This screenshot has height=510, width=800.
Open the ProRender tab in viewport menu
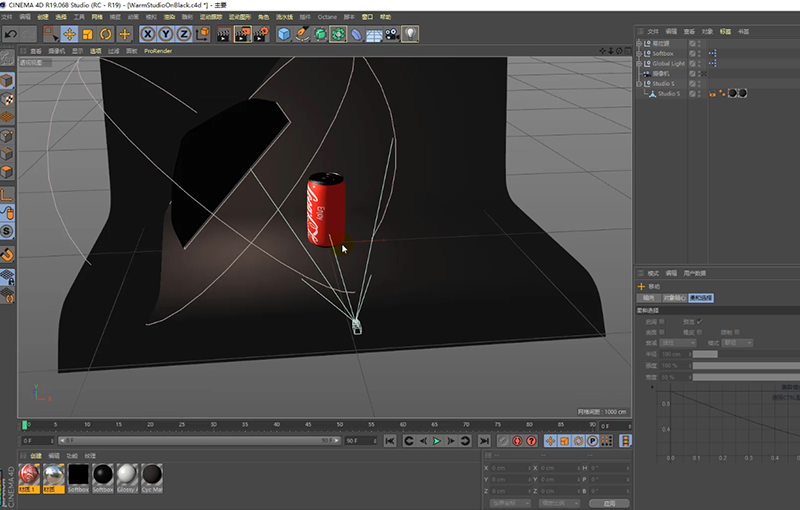pos(158,50)
